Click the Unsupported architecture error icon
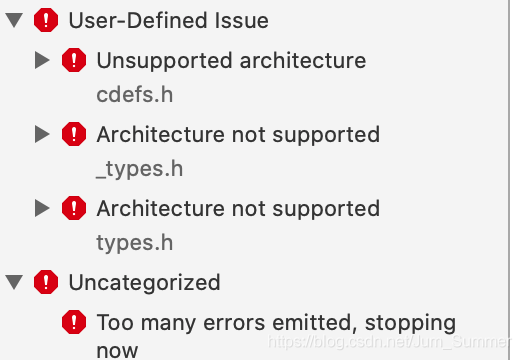Viewport: 522px width, 360px height. point(74,60)
